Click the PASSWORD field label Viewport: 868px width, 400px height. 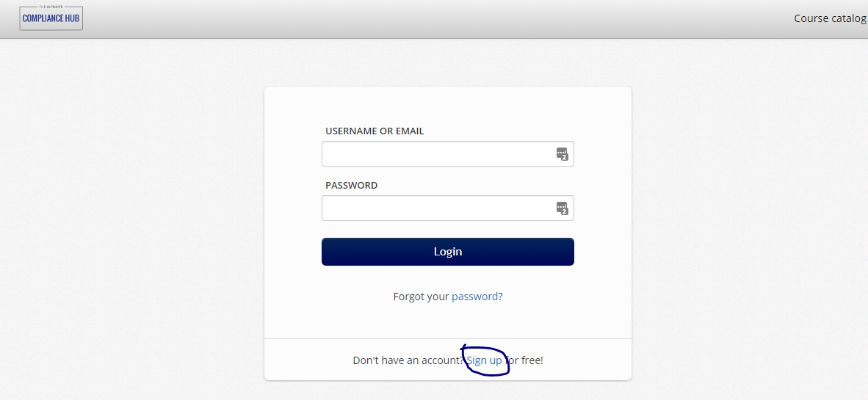(352, 186)
